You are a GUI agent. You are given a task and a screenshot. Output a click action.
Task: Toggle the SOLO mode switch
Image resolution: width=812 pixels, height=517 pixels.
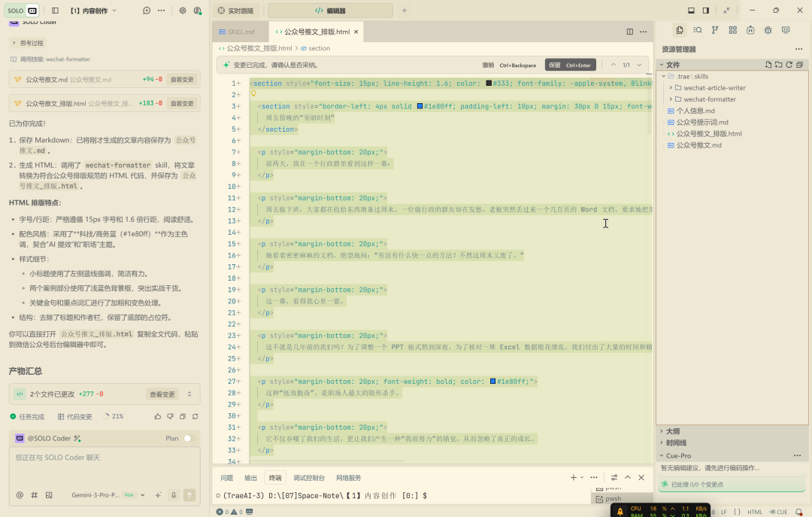22,11
